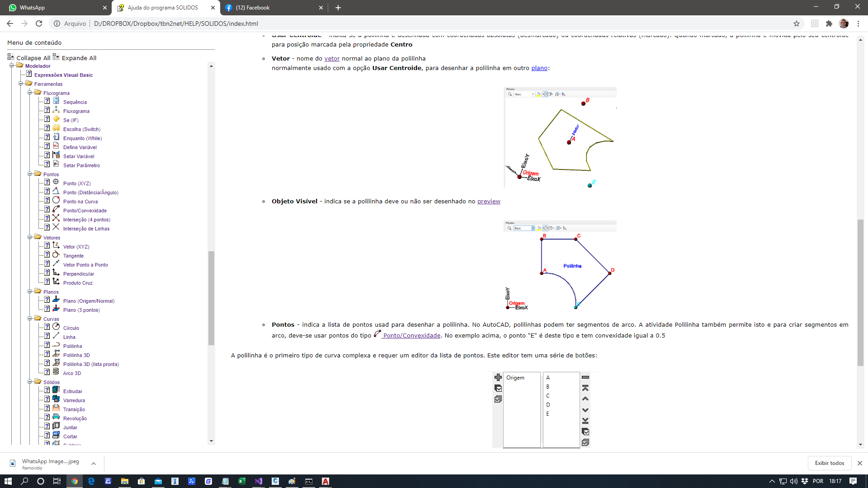Viewport: 868px width, 488px height.
Task: Click the Perpendicular icon
Action: tap(56, 272)
